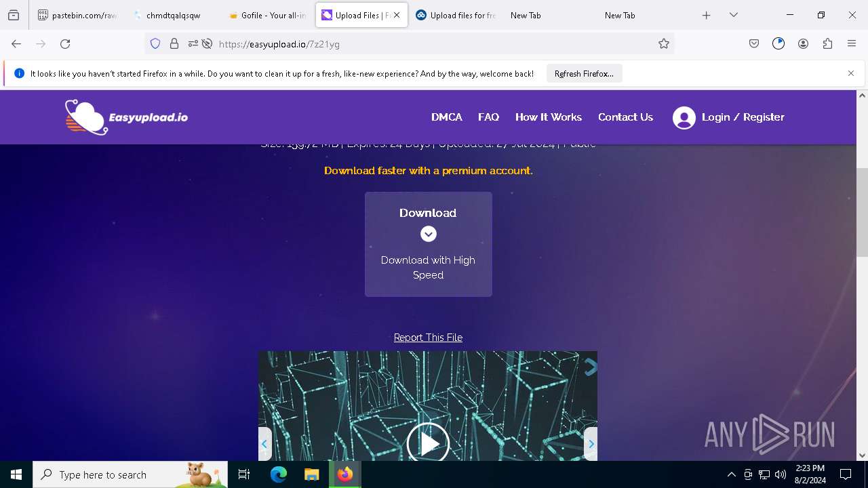This screenshot has height=488, width=868.
Task: Switch to the Gofile tab
Action: [x=268, y=15]
